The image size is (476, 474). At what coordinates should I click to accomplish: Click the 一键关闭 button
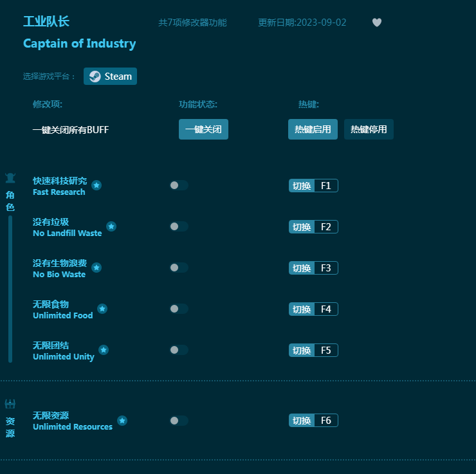203,129
